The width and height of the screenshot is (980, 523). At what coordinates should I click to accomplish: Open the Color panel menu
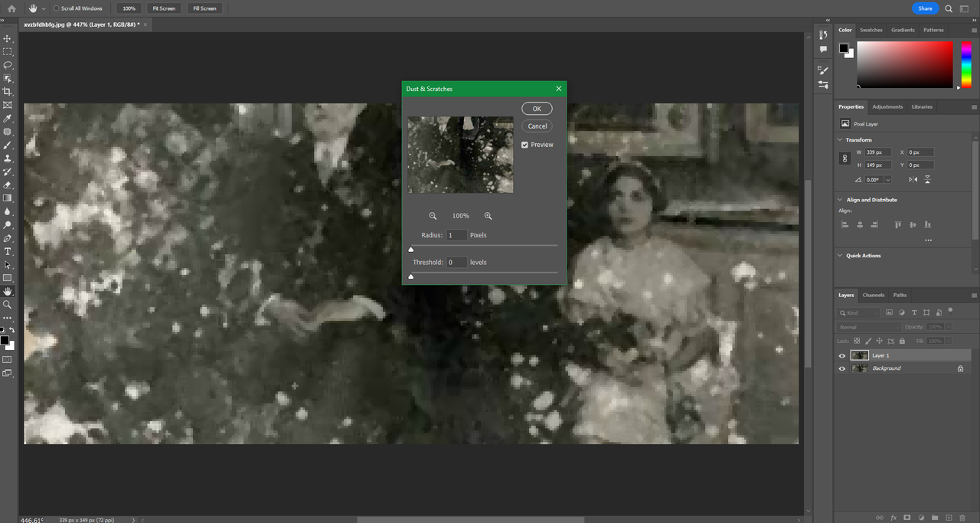click(974, 30)
